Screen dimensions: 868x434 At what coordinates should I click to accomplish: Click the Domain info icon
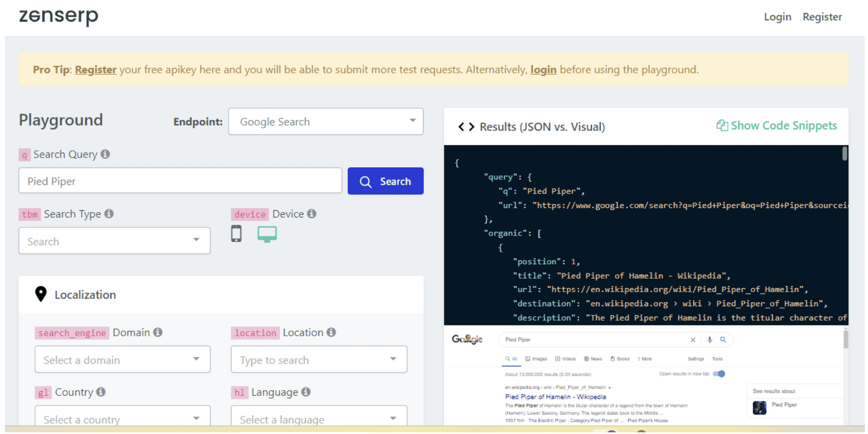(158, 332)
